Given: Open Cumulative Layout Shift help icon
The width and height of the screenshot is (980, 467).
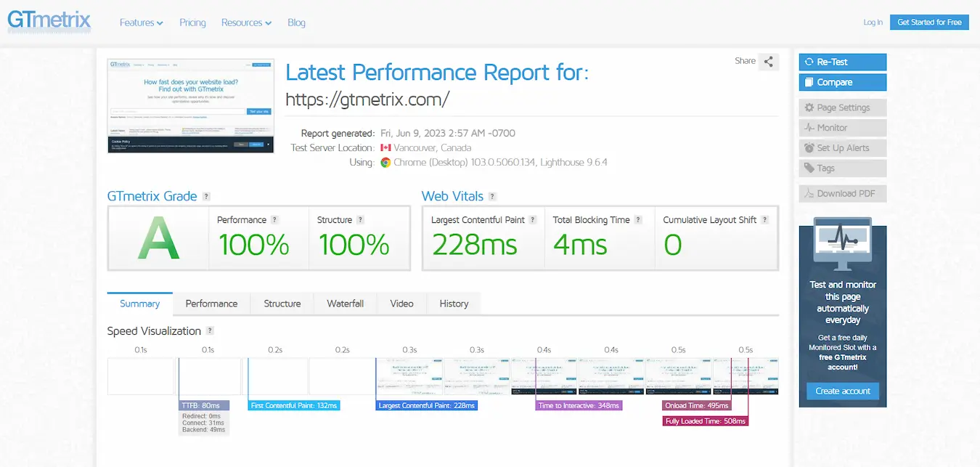Looking at the screenshot, I should point(764,220).
